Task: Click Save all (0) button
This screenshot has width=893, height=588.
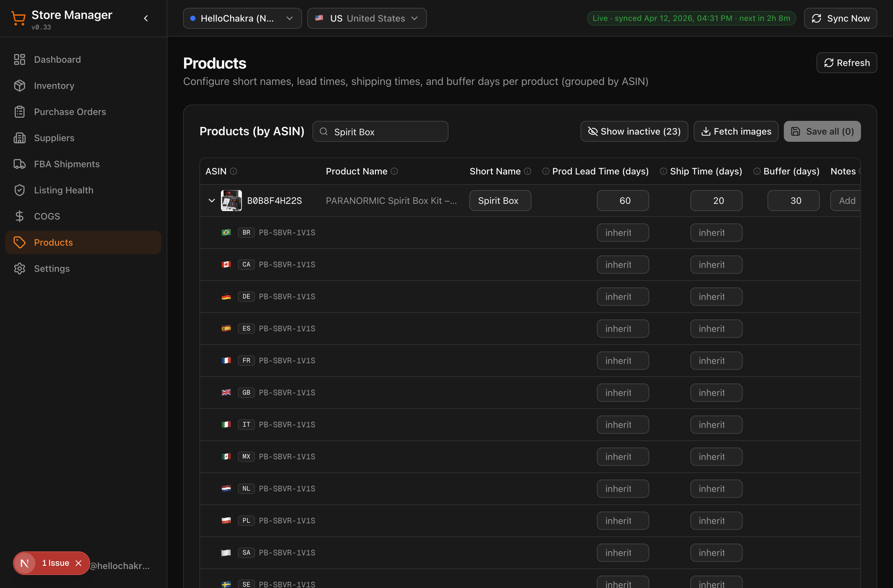Action: [x=822, y=131]
